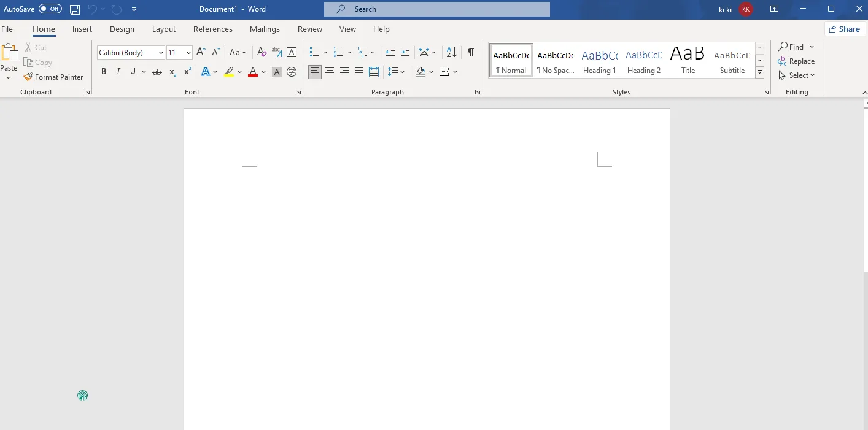Click the Save disk icon
868x430 pixels.
[74, 9]
